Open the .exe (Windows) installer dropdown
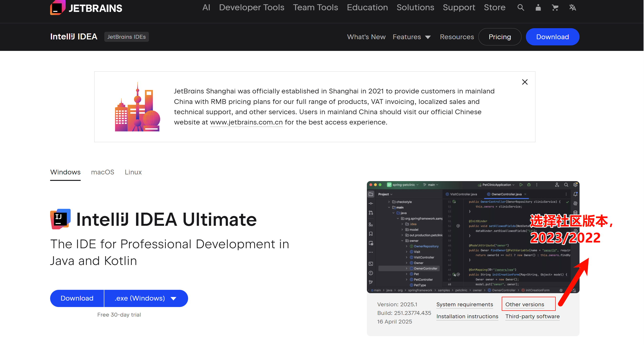 [146, 298]
